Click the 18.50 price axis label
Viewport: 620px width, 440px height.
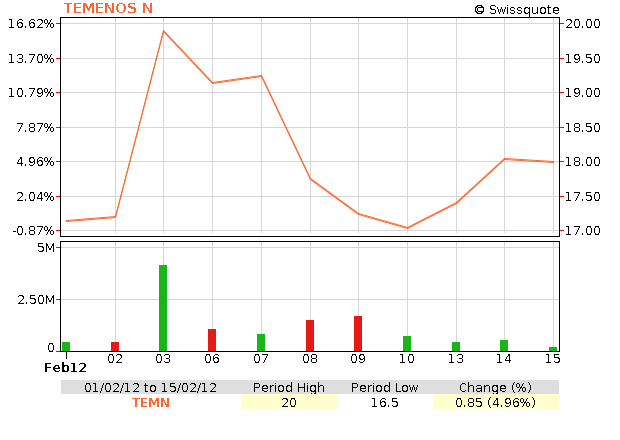click(x=582, y=128)
